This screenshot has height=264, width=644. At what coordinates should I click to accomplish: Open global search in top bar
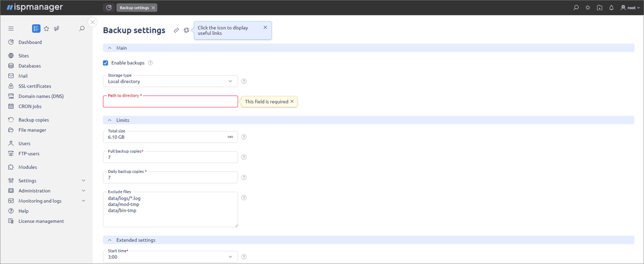576,8
